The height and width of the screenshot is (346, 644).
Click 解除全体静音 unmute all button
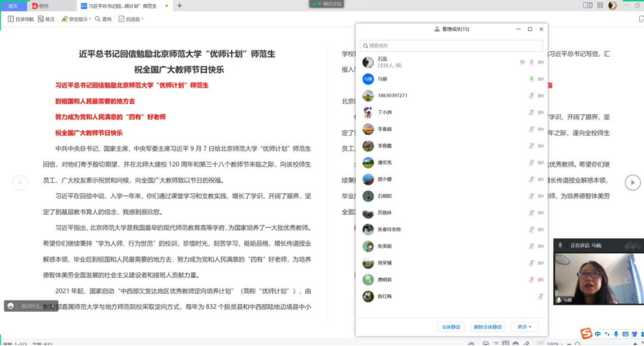488,327
